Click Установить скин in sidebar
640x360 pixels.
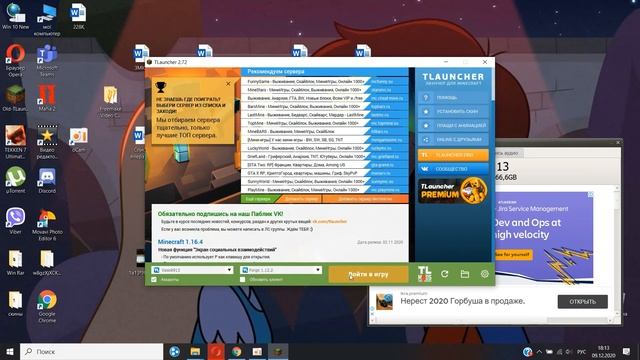pos(453,111)
